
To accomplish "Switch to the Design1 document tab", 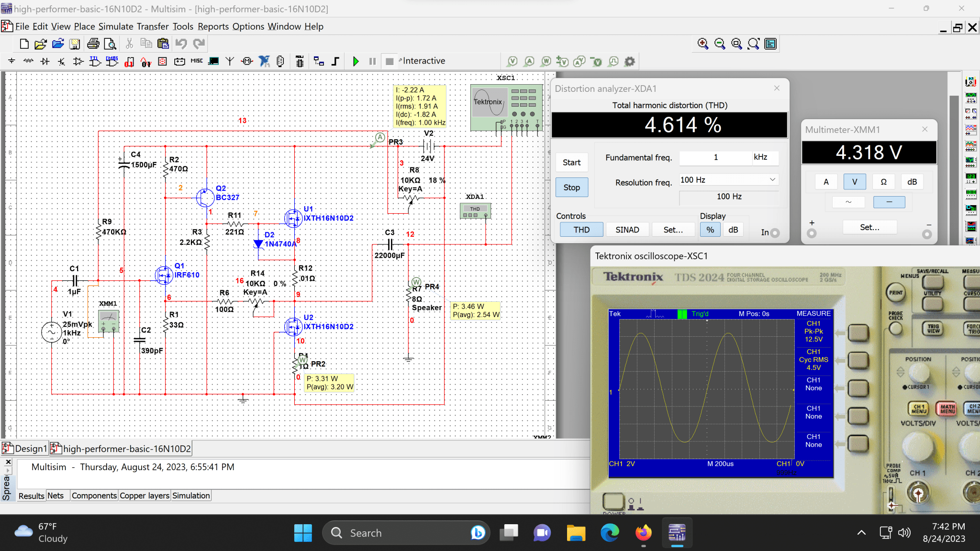I will point(25,449).
